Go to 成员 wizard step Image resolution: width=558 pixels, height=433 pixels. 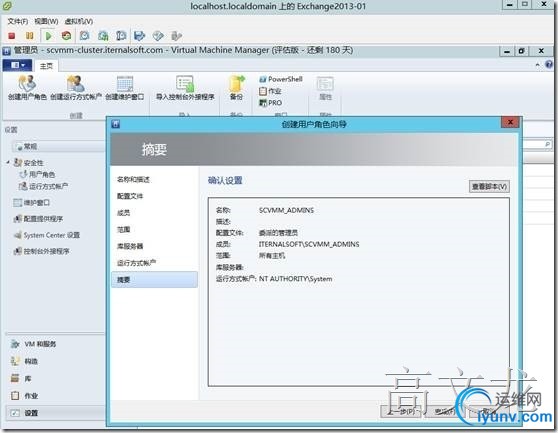click(123, 213)
